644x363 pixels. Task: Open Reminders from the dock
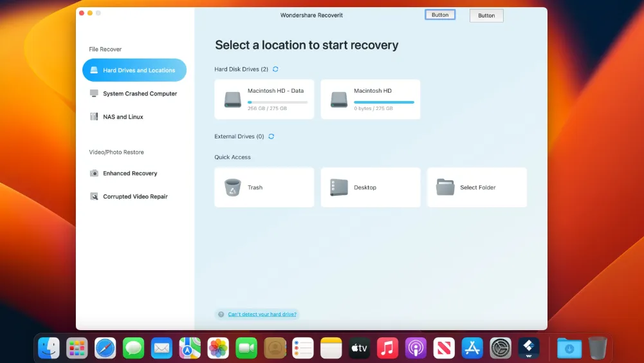pos(302,348)
